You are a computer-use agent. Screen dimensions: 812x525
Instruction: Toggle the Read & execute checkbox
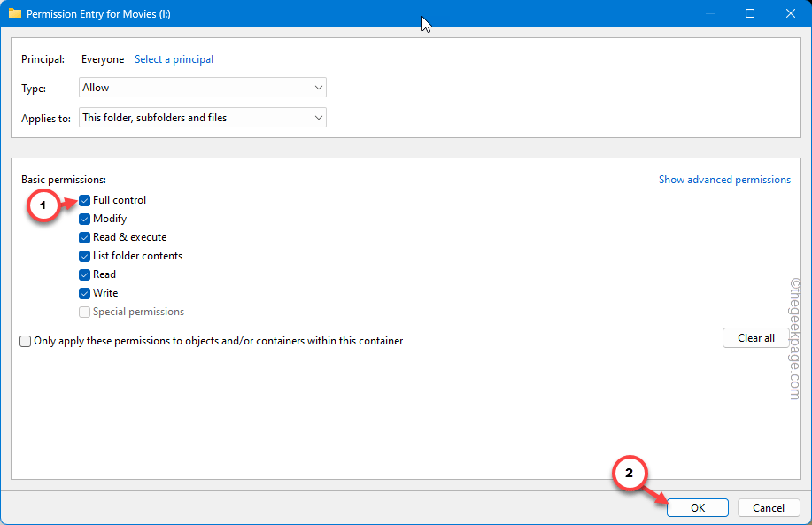tap(84, 237)
